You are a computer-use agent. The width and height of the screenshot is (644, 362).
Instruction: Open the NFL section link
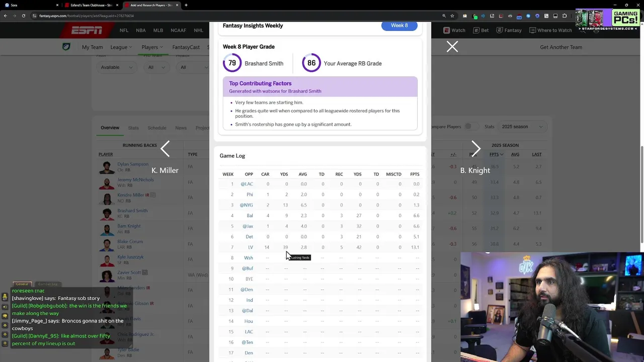pyautogui.click(x=124, y=31)
